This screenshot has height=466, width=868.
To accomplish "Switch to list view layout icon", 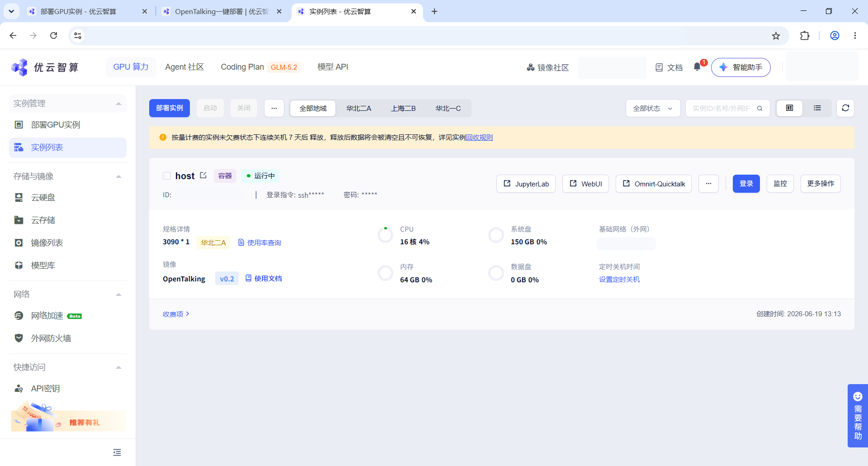I will [817, 108].
